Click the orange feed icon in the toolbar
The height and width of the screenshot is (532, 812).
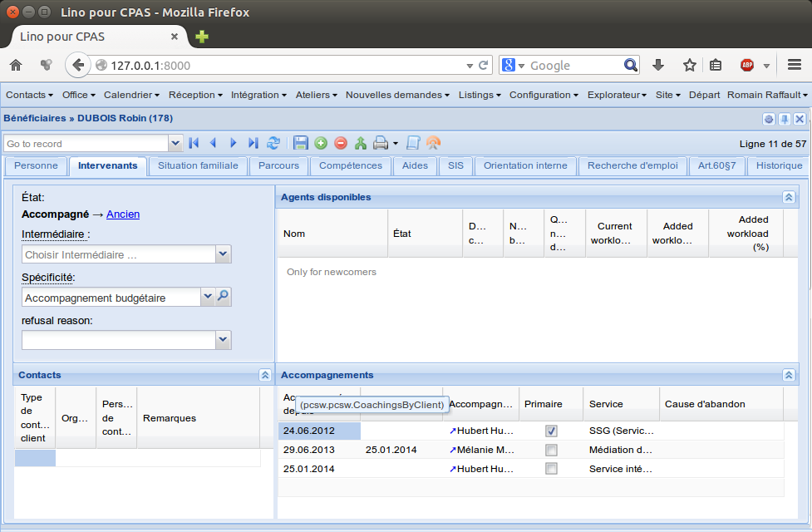[433, 143]
